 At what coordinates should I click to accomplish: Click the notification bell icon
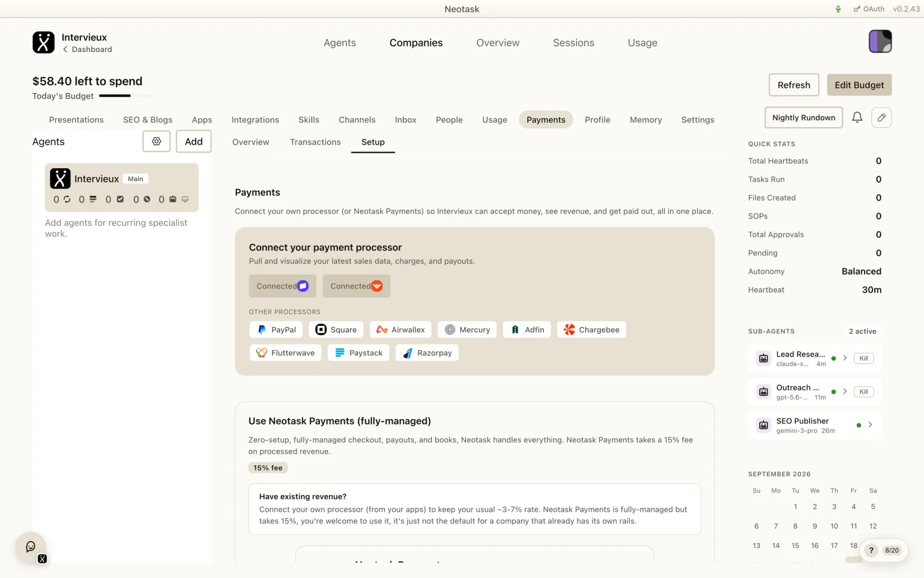(857, 117)
